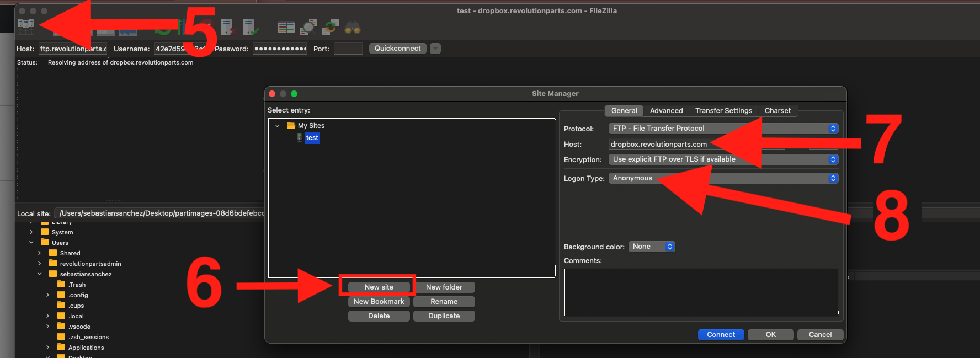980x358 pixels.
Task: Click the Local site path field
Action: [159, 213]
